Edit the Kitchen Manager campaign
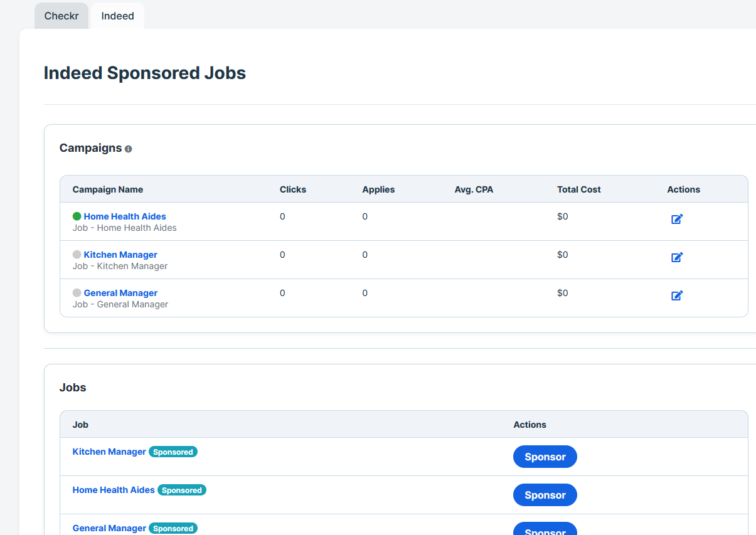 coord(677,257)
